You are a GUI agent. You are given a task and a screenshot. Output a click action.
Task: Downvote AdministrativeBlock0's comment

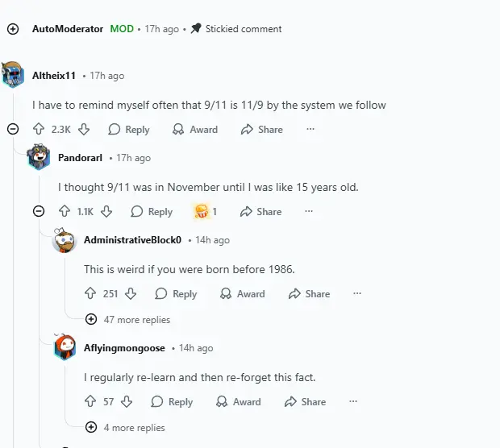(131, 294)
